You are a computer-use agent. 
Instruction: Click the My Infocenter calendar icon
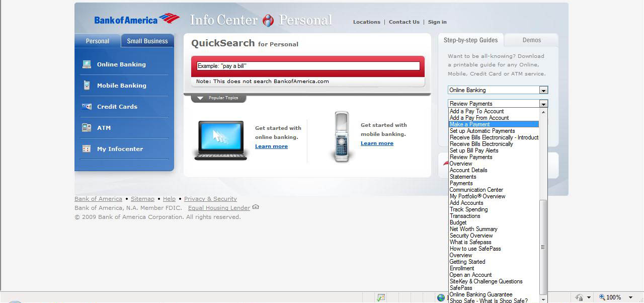click(87, 149)
